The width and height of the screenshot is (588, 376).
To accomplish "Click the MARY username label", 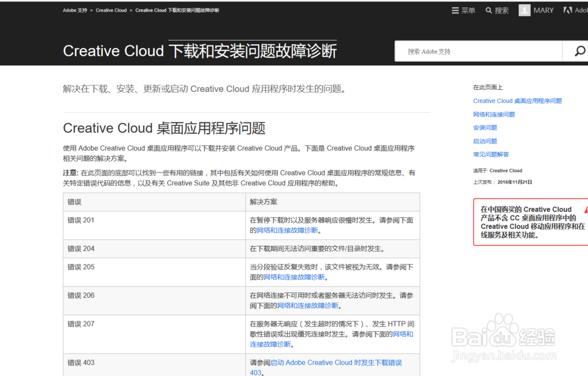I will (x=543, y=11).
